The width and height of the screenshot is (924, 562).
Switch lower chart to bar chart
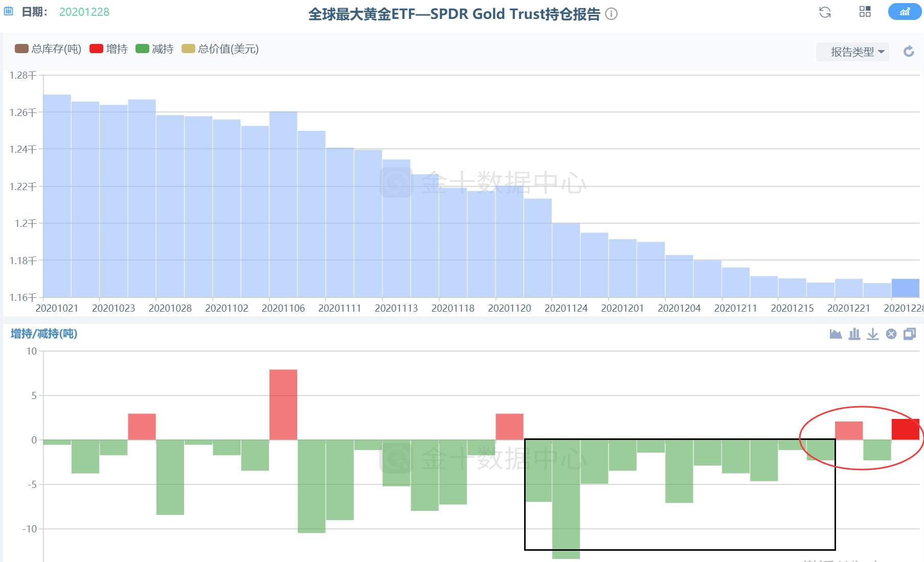854,334
